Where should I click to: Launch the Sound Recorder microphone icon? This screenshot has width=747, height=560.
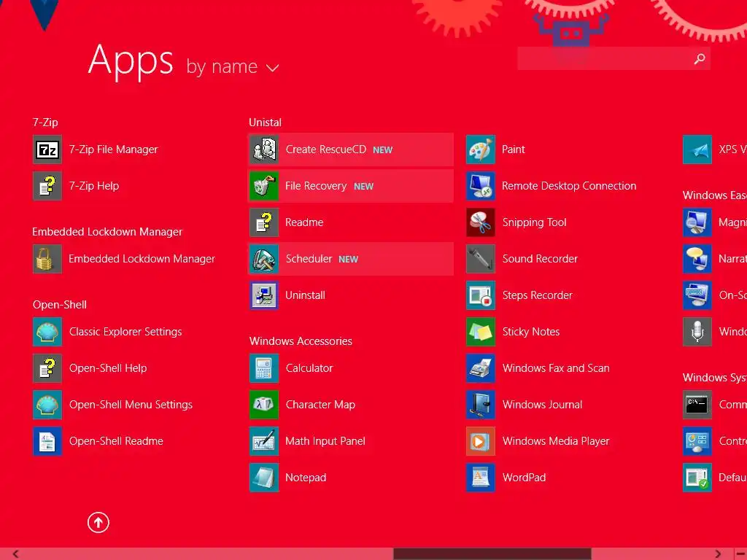point(481,259)
